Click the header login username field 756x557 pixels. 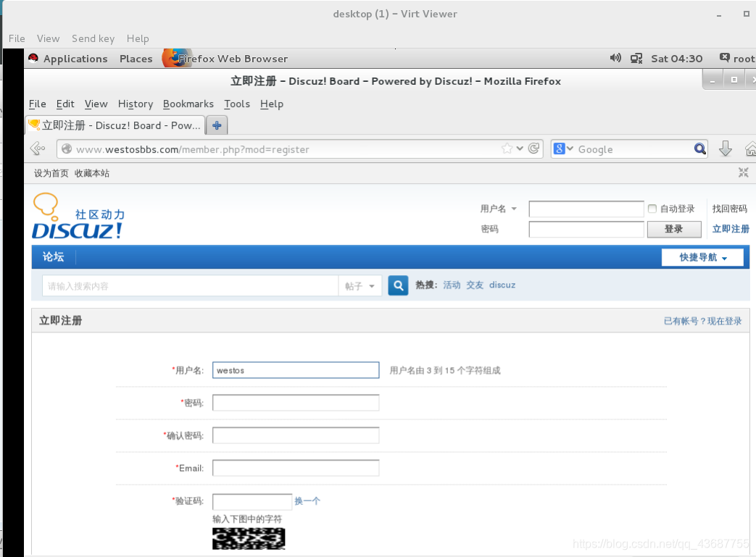586,209
